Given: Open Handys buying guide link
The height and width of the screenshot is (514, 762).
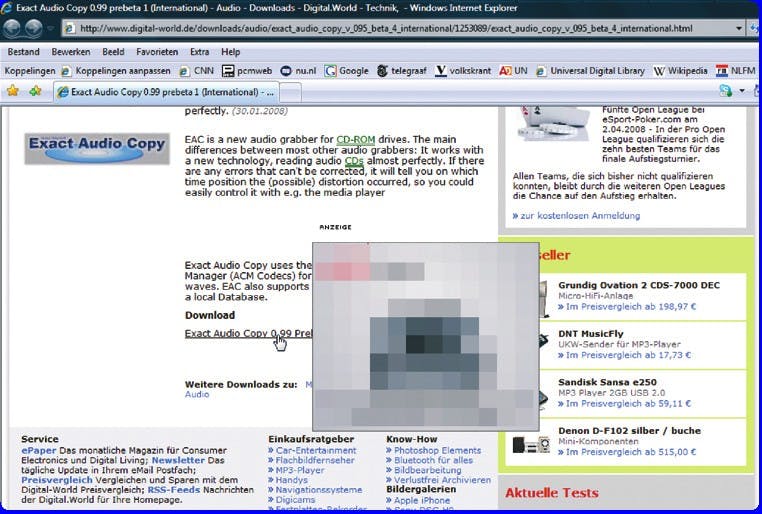Looking at the screenshot, I should 292,480.
